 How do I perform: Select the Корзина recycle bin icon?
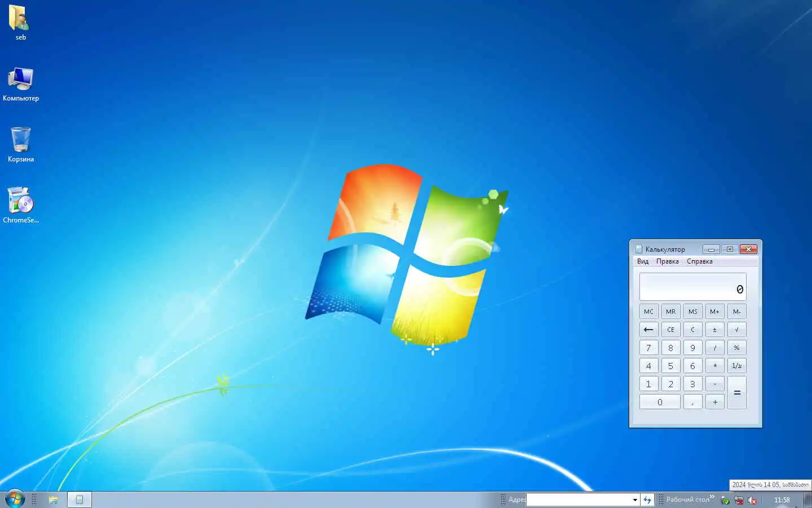(21, 144)
